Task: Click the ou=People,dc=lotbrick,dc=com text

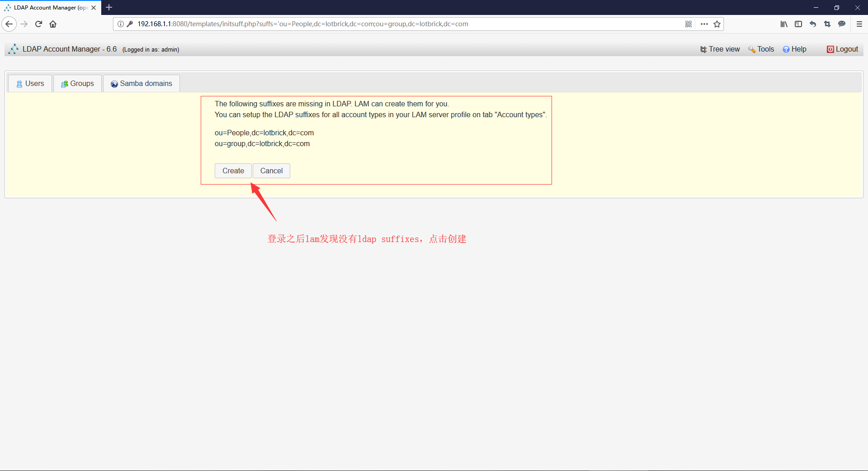Action: pyautogui.click(x=264, y=133)
